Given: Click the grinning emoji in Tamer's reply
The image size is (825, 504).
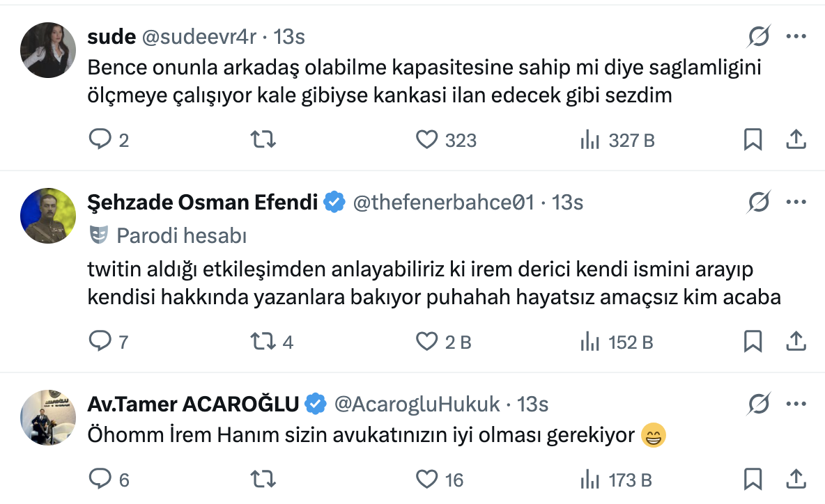Looking at the screenshot, I should point(654,435).
